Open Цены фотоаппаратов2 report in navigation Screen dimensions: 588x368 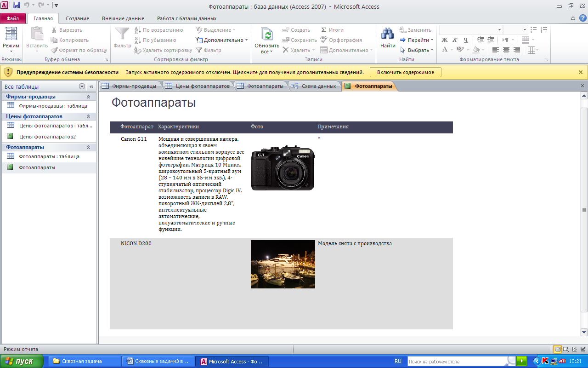(x=50, y=137)
